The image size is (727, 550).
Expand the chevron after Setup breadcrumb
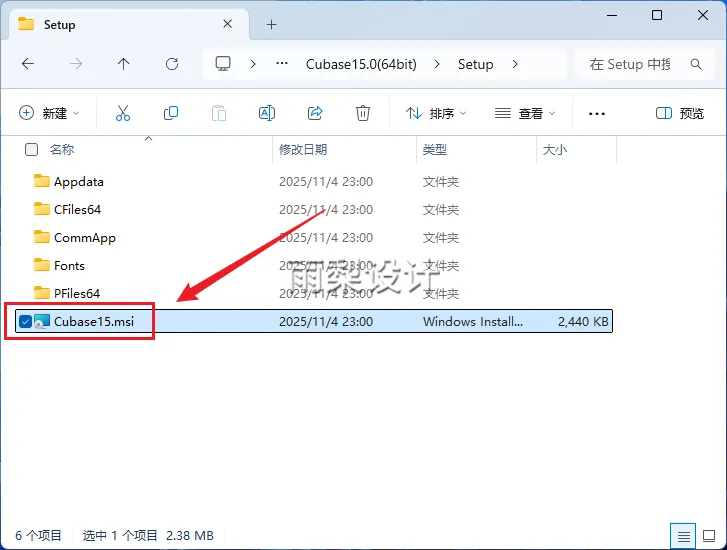pos(515,64)
